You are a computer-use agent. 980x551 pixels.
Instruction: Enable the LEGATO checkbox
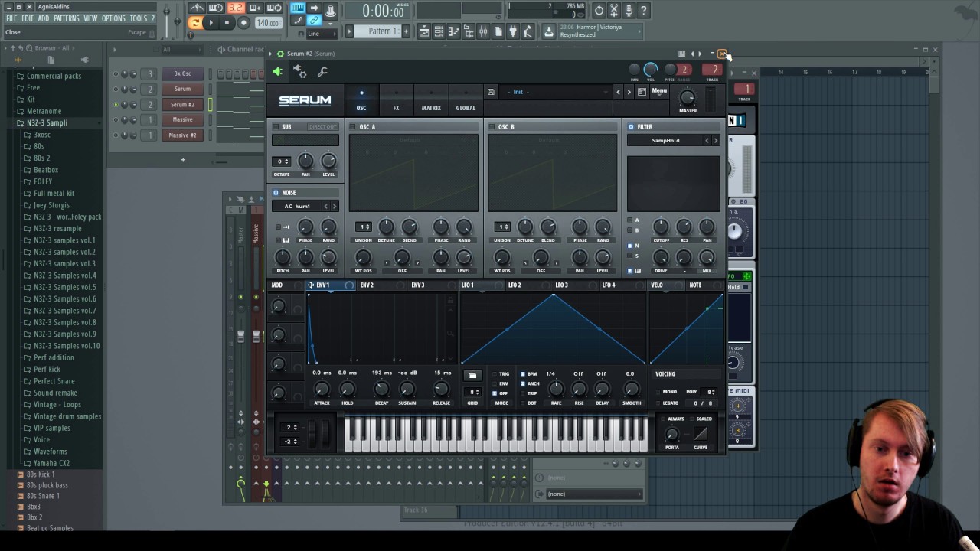[658, 403]
